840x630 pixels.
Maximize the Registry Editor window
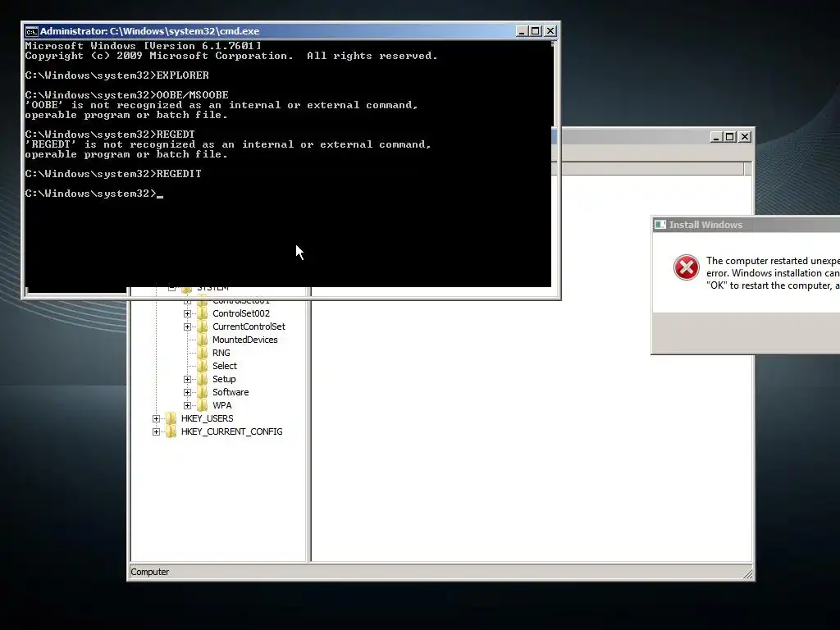point(729,137)
